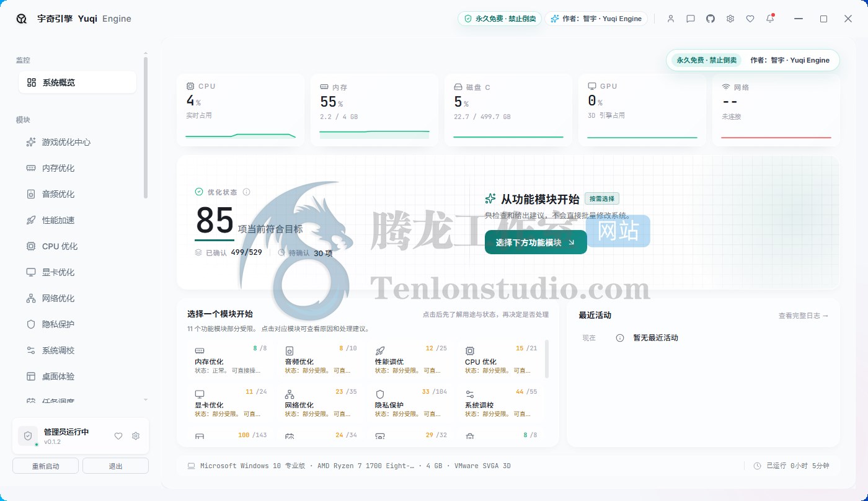This screenshot has width=868, height=501.
Task: Open the 查看完整日志 link
Action: [804, 316]
